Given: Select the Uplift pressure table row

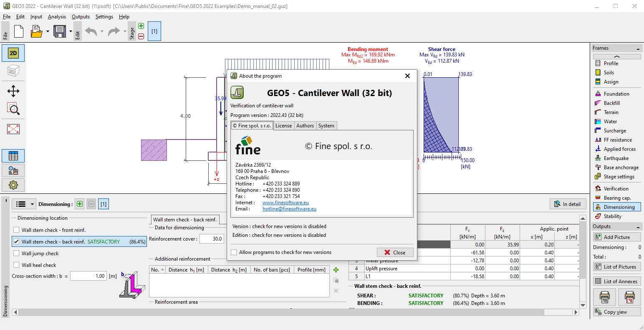Looking at the screenshot, I should tap(463, 269).
